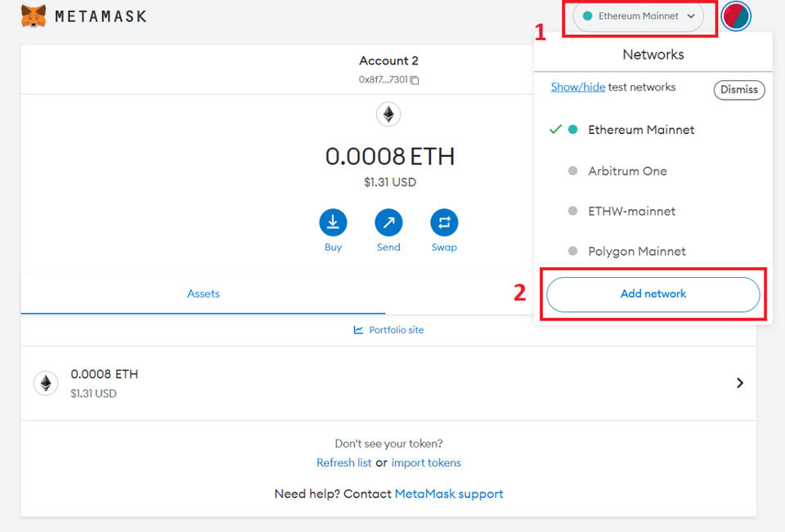Expand the 0.0008 ETH asset row chevron
This screenshot has width=785, height=532.
(740, 382)
